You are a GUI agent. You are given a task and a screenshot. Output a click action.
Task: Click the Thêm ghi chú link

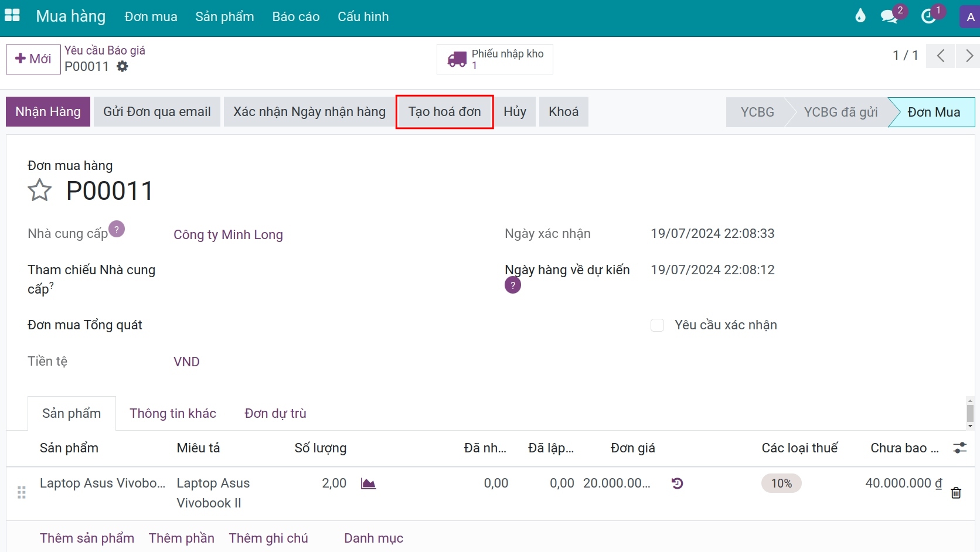pyautogui.click(x=268, y=538)
